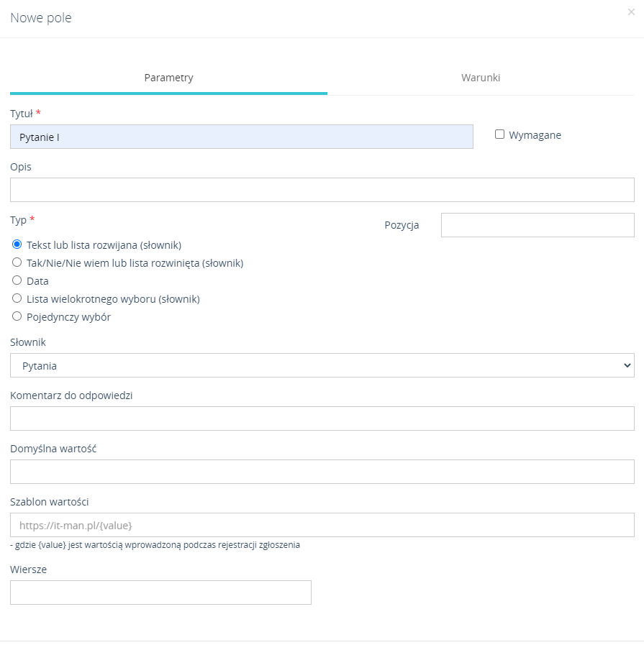This screenshot has height=645, width=644.
Task: Click the Tytuł field containing Pytanie I
Action: coord(241,137)
